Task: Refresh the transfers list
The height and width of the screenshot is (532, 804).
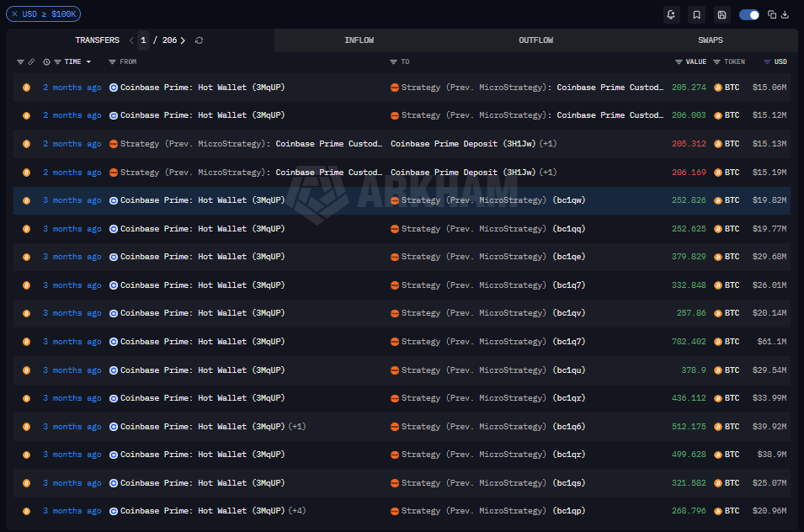Action: tap(199, 40)
